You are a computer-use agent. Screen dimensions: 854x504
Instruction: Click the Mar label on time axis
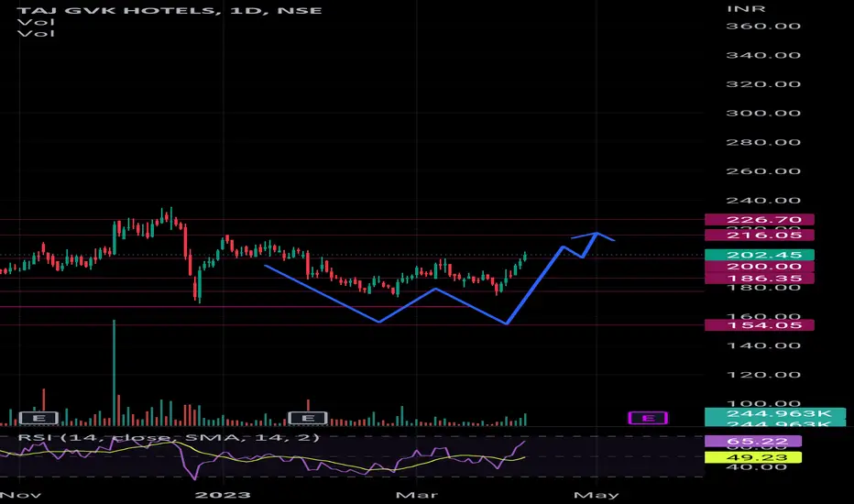[x=417, y=495]
